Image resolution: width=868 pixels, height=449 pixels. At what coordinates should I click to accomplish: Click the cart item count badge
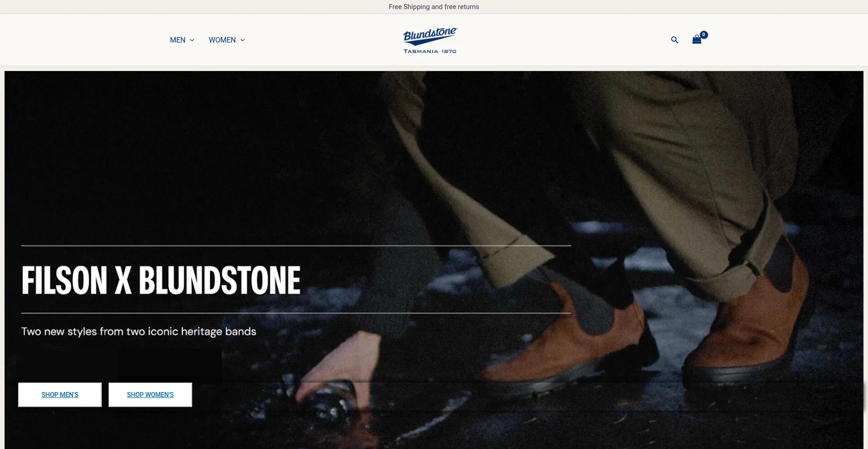704,35
